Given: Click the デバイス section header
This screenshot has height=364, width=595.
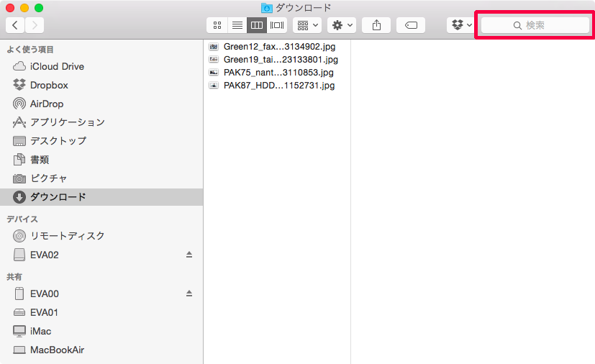Looking at the screenshot, I should [22, 219].
